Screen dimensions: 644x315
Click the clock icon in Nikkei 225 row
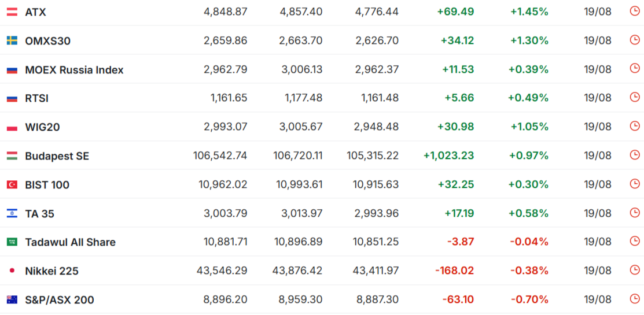(635, 270)
